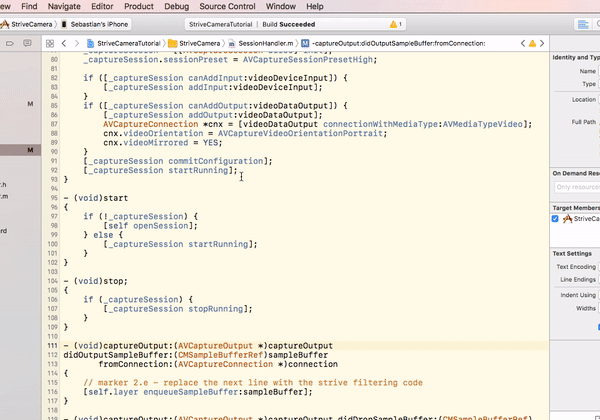Viewport: 600px width, 420px height.
Task: Open the Source Control menu
Action: pyautogui.click(x=227, y=6)
